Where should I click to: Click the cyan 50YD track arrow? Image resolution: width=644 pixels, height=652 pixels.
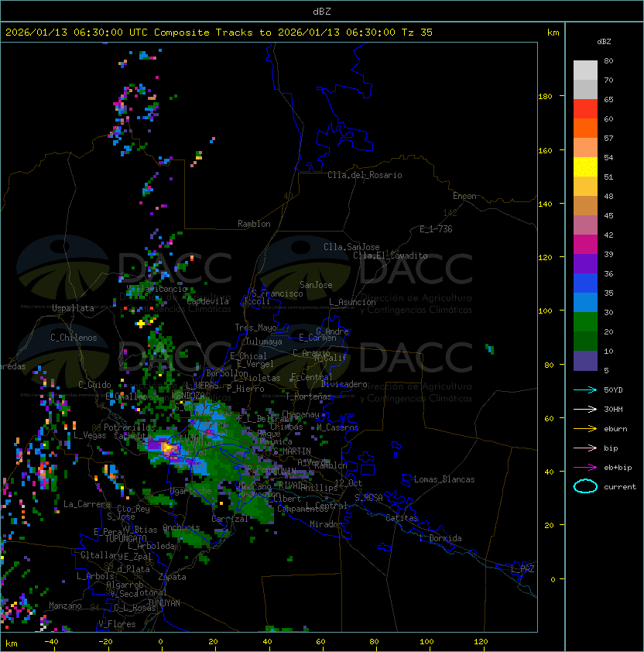tap(585, 390)
